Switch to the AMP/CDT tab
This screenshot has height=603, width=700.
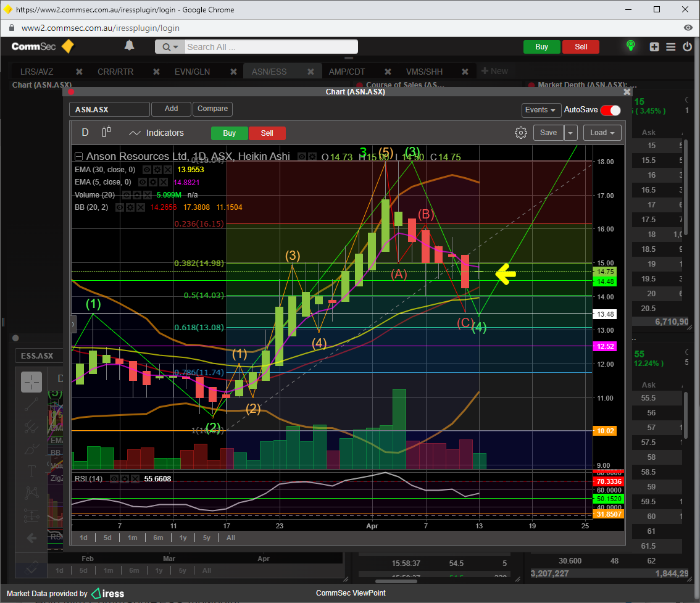(x=346, y=72)
